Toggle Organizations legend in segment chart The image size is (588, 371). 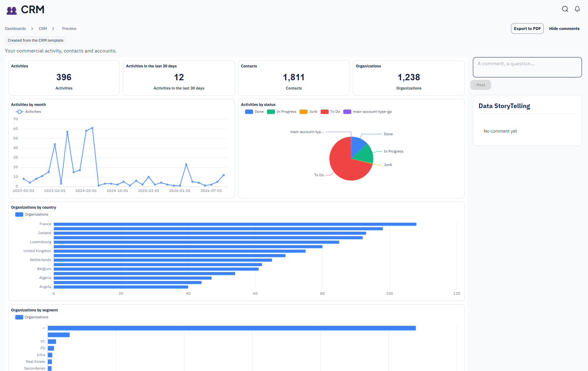32,317
